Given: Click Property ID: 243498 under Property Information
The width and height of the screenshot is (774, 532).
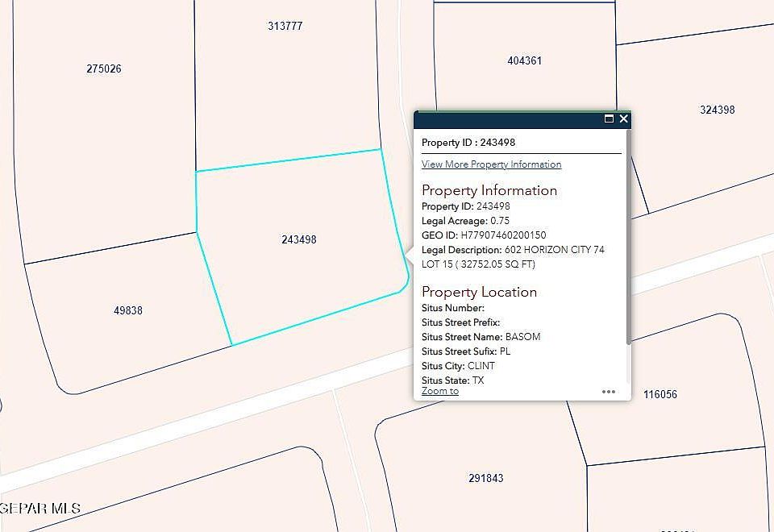Looking at the screenshot, I should tap(465, 206).
